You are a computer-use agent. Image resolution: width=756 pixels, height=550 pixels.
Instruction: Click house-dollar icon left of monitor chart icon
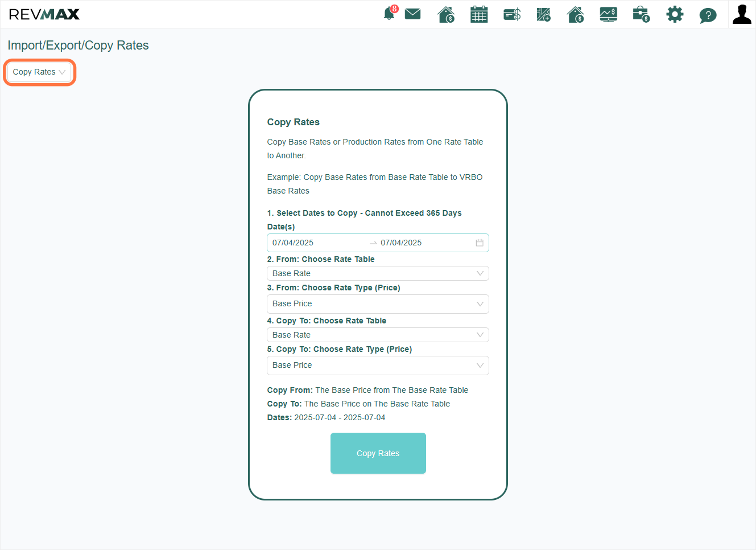(x=576, y=14)
